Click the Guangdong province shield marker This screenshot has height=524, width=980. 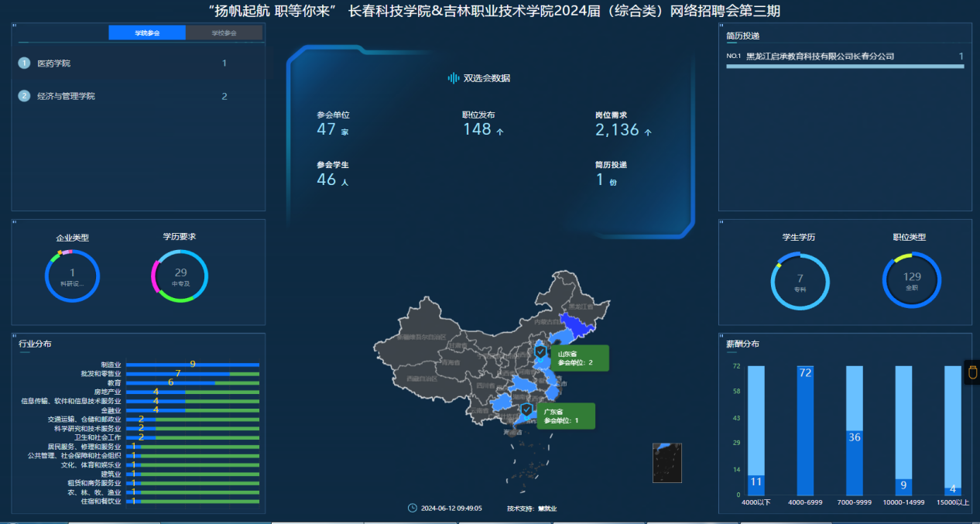[526, 409]
